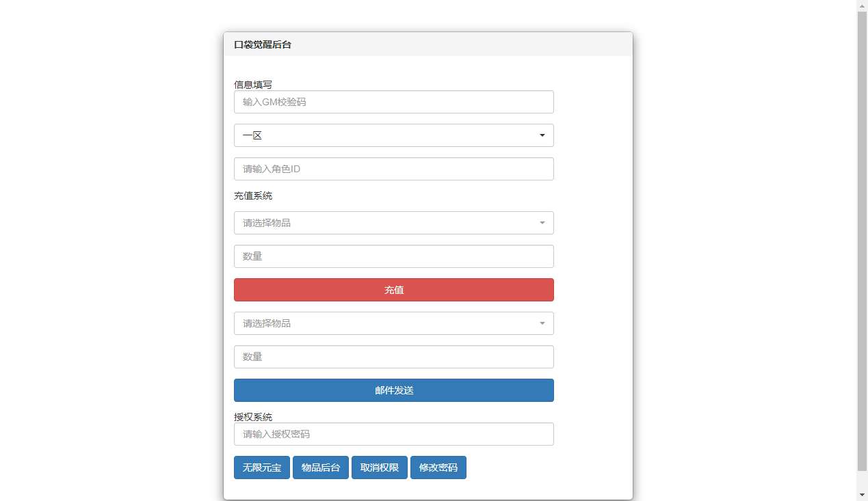Click the 请输入授权密码 authorization password field
The image size is (868, 501).
coord(394,434)
